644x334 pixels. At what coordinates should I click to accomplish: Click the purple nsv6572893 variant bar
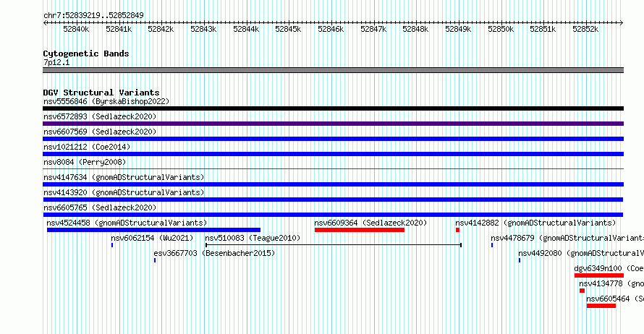point(333,124)
